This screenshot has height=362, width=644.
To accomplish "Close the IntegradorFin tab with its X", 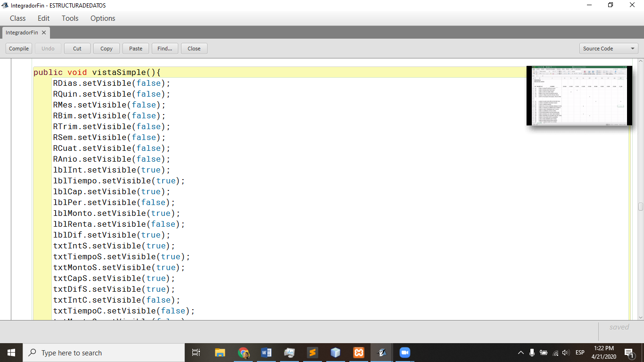I will (44, 33).
